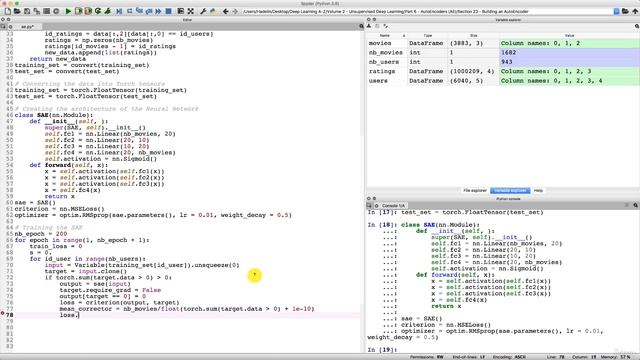Select the Console 1/A tab
This screenshot has width=640, height=360.
coord(393,206)
